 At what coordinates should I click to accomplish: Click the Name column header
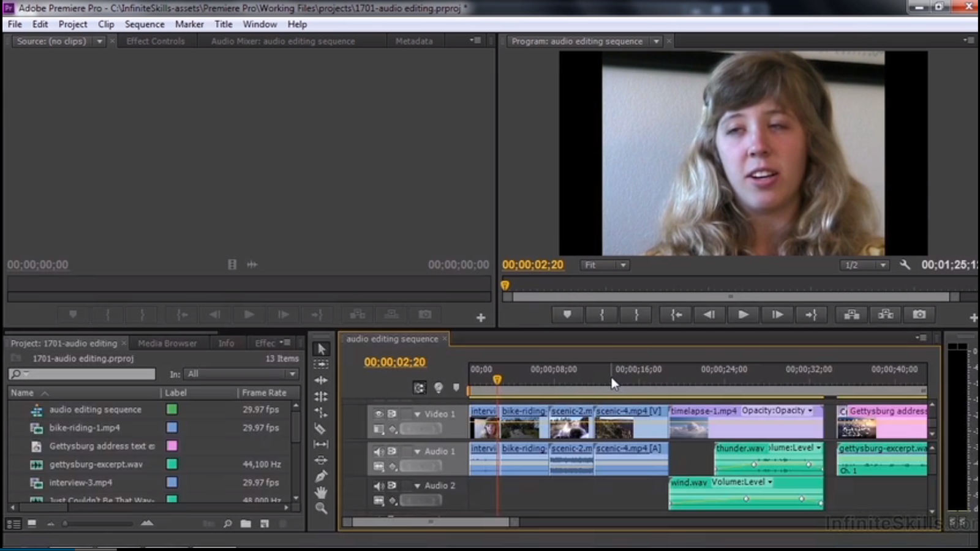22,393
